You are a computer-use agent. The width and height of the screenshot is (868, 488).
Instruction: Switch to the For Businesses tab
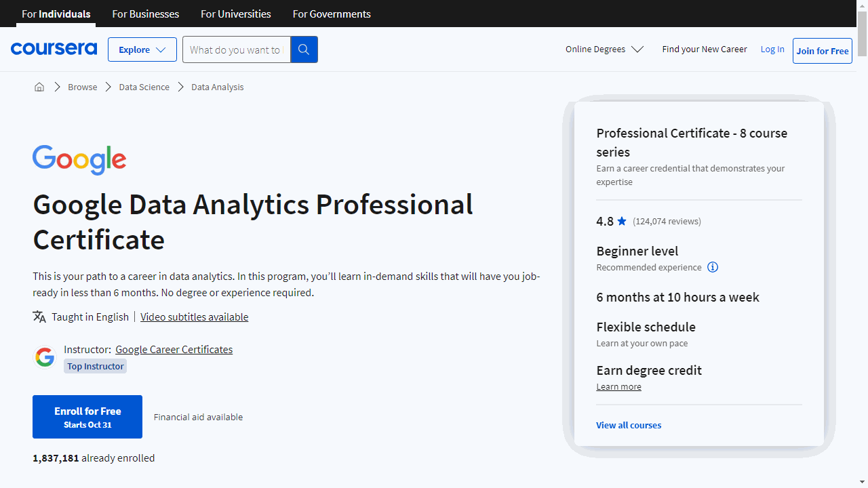[145, 14]
